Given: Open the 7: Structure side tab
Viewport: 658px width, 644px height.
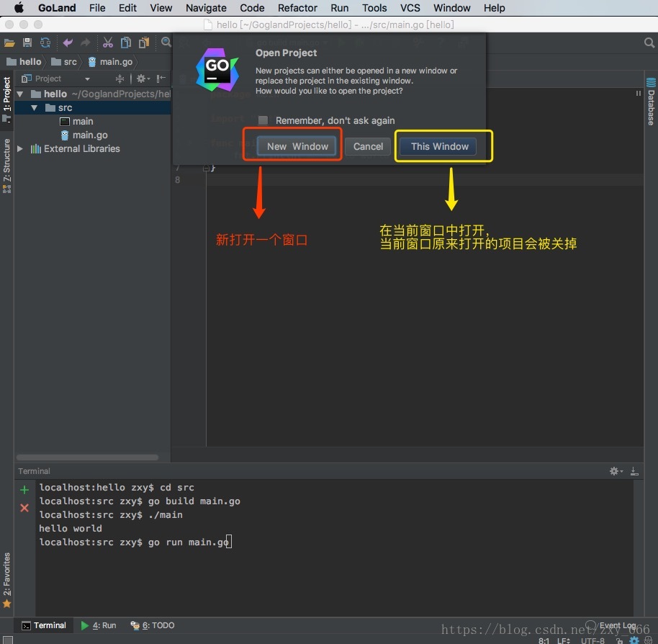Looking at the screenshot, I should point(6,166).
